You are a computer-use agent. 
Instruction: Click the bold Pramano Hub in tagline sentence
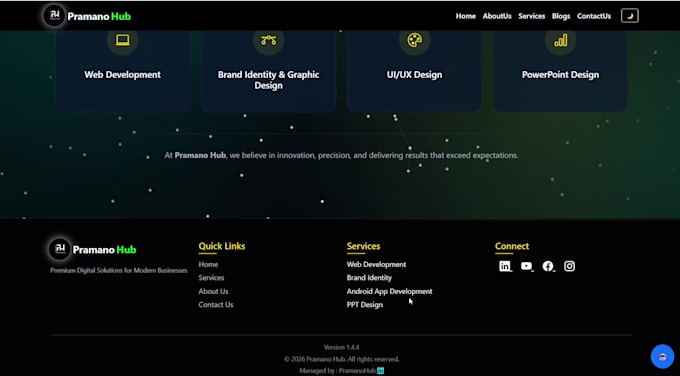pos(200,155)
